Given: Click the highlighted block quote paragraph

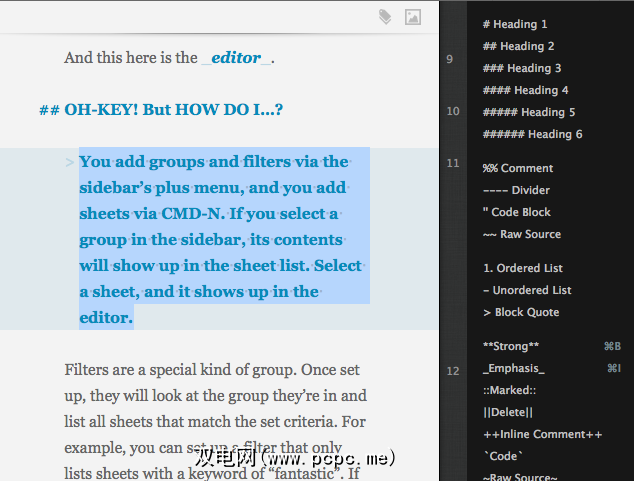Looking at the screenshot, I should pyautogui.click(x=222, y=240).
